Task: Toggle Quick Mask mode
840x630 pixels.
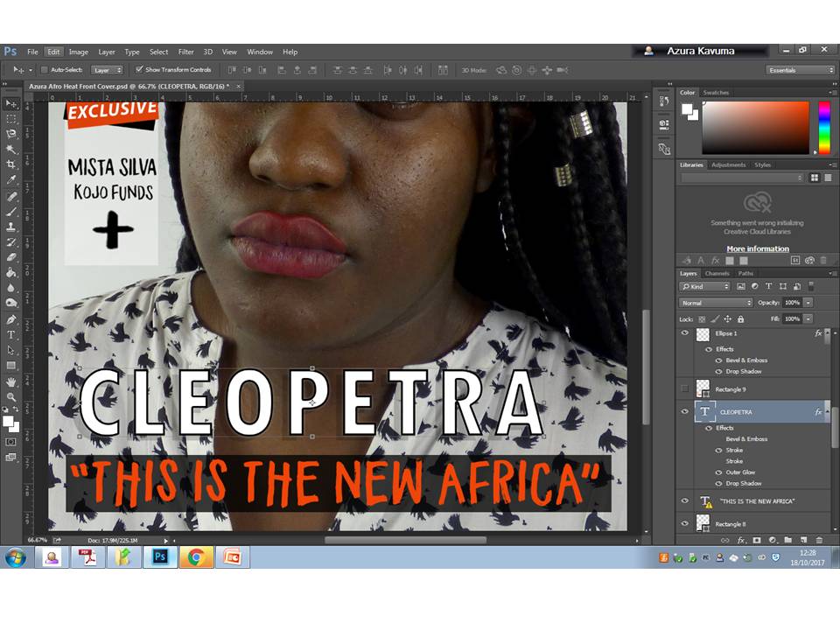Action: (10, 442)
